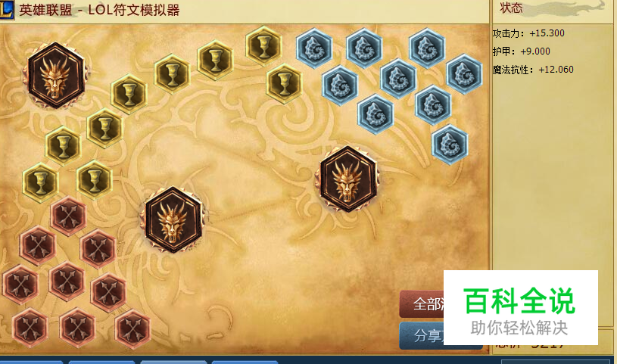Image resolution: width=617 pixels, height=364 pixels.
Task: Click the yellow chalice seal nearest the blue glyphs
Action: 284,83
